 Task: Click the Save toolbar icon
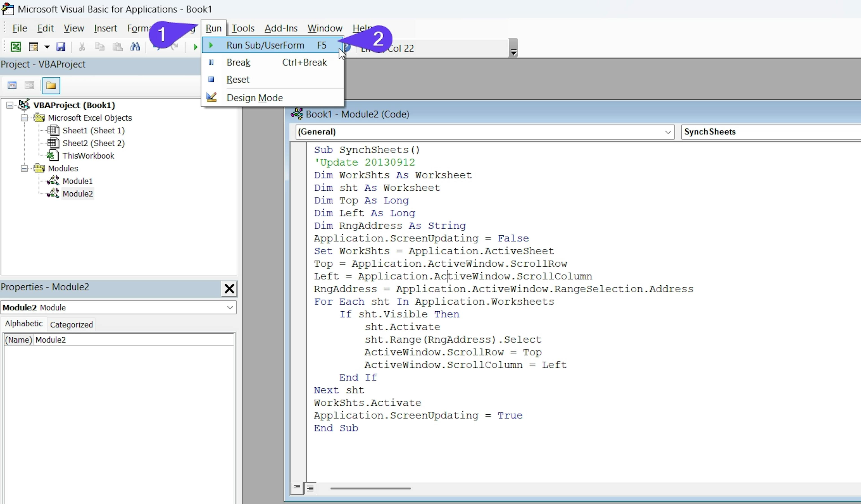[61, 47]
